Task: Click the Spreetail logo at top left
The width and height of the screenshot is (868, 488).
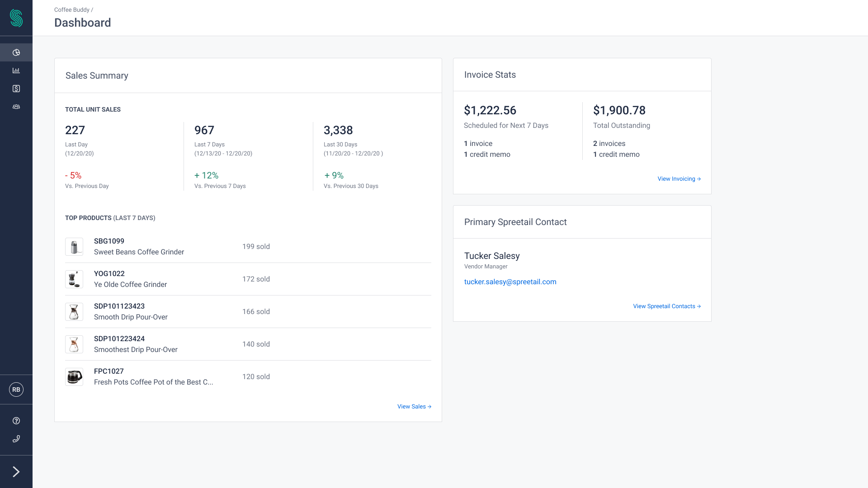Action: 16,18
